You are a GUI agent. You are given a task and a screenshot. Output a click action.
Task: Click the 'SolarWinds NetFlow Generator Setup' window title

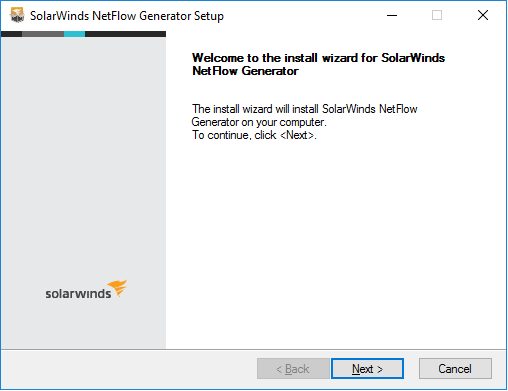point(127,16)
